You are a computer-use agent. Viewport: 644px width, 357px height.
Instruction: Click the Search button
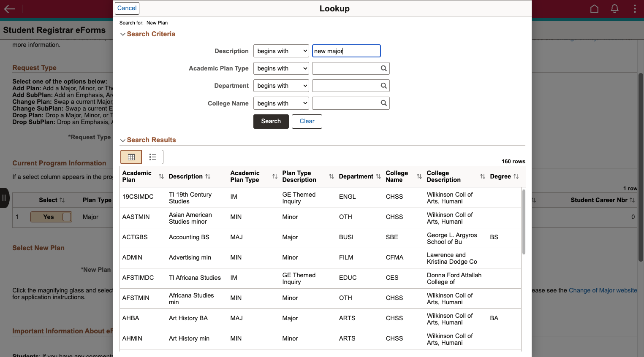point(271,122)
